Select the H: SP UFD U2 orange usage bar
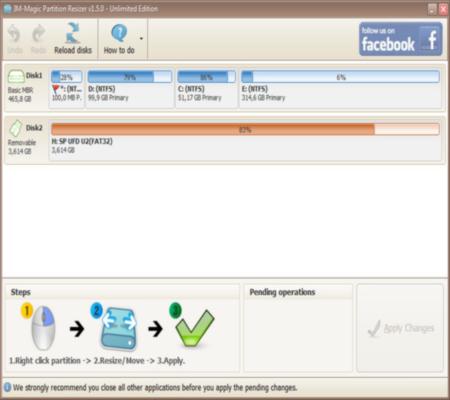Image resolution: width=450 pixels, height=400 pixels. pos(245,129)
